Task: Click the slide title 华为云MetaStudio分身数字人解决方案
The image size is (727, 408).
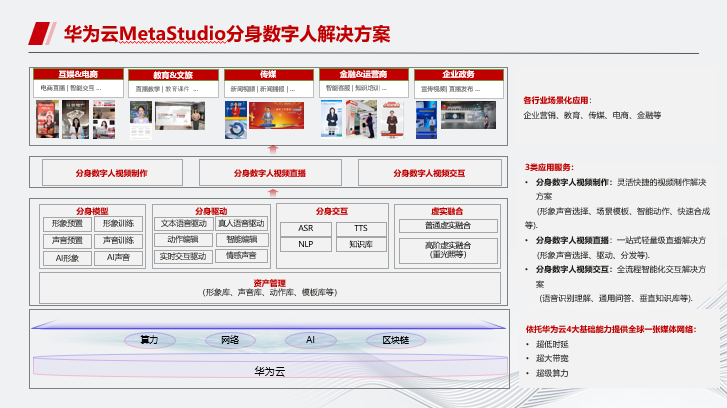Action: pyautogui.click(x=227, y=34)
